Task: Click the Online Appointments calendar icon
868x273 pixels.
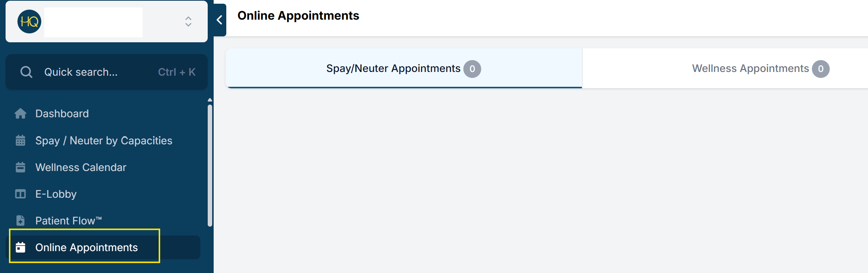Action: [20, 247]
